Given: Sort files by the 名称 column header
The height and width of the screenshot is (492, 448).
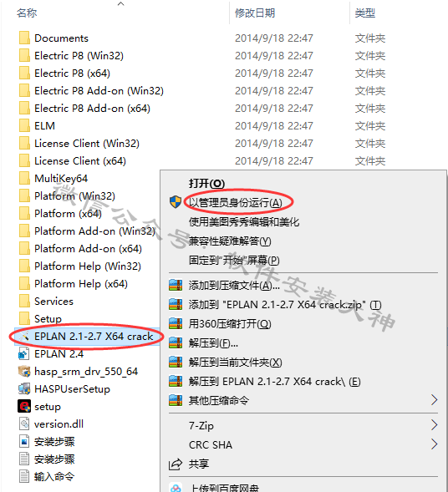Looking at the screenshot, I should pyautogui.click(x=27, y=13).
